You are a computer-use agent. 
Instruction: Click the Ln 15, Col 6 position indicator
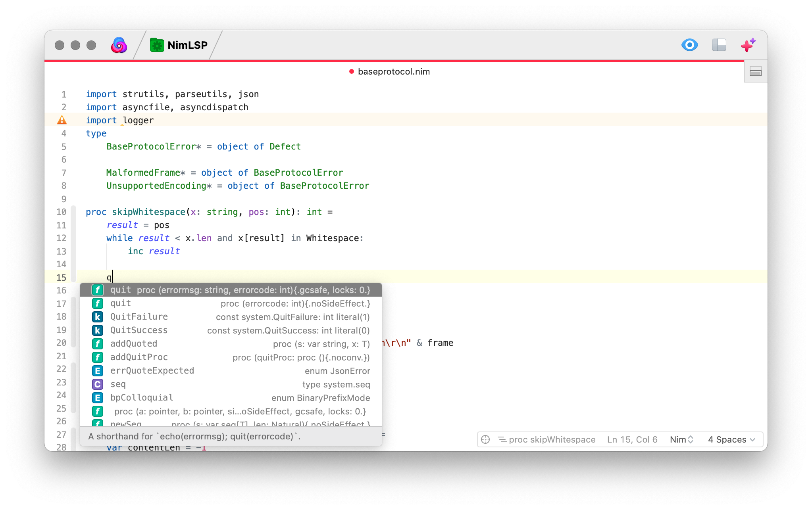click(632, 439)
